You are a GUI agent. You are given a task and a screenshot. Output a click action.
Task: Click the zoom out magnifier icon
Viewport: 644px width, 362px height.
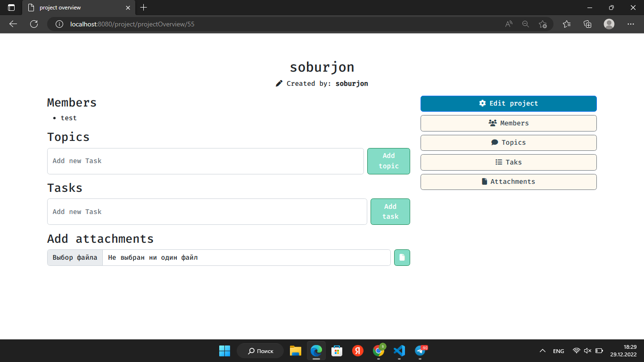coord(526,24)
